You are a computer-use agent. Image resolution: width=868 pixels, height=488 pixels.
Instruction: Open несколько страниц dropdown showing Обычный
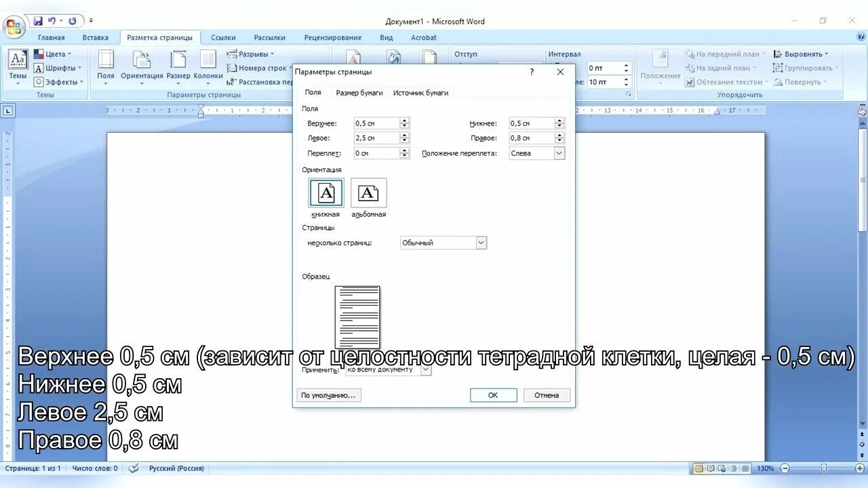tap(481, 243)
